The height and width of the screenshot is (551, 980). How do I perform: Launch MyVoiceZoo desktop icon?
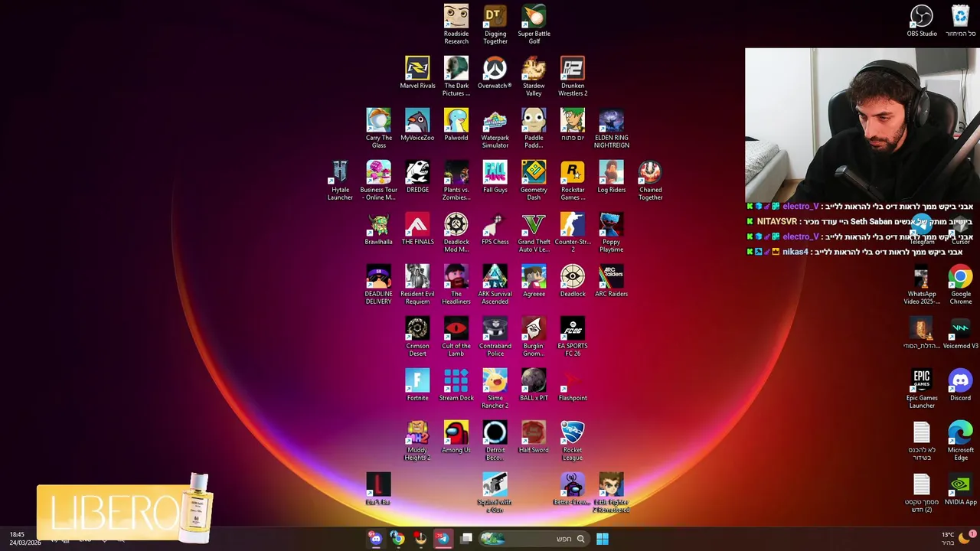[417, 125]
